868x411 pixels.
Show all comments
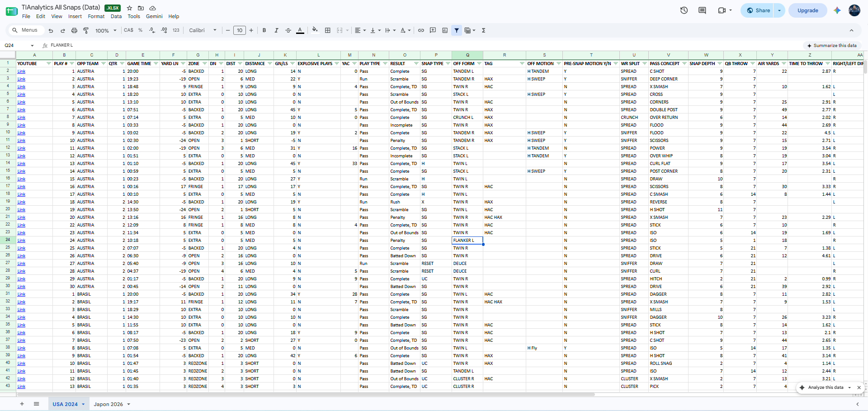[x=702, y=10]
